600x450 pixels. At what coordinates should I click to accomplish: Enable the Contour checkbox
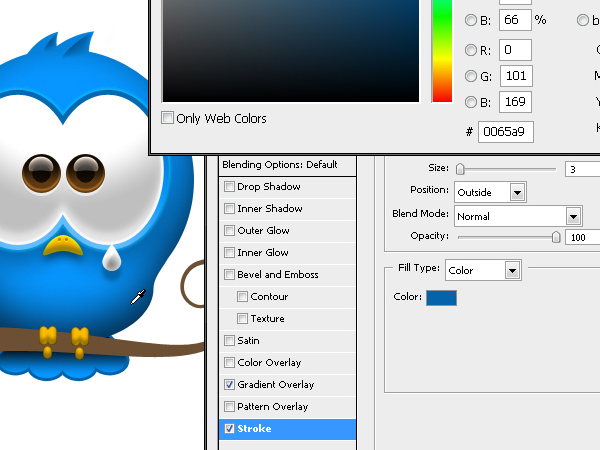click(x=242, y=297)
